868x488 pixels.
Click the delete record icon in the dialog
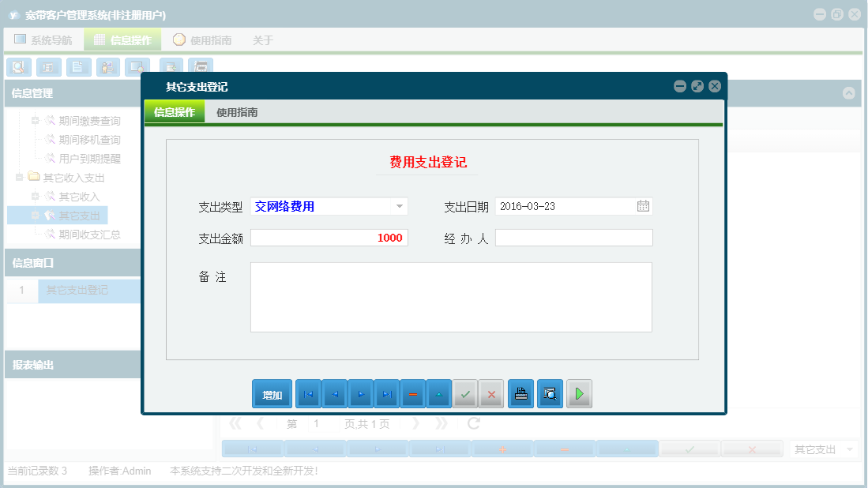[x=412, y=393]
